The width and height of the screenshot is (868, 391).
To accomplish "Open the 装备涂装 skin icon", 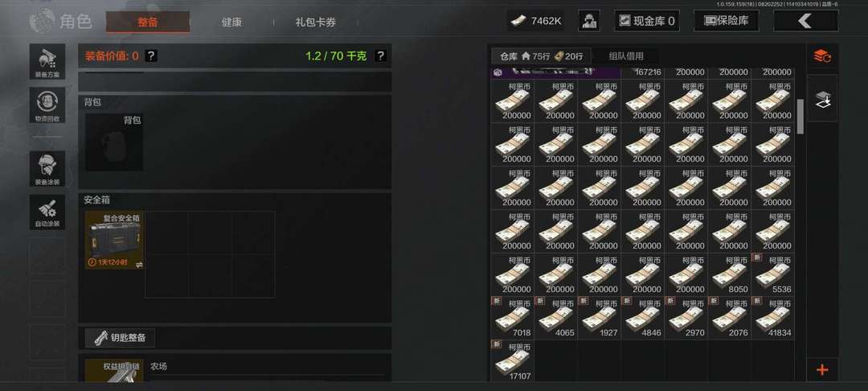I will point(47,169).
